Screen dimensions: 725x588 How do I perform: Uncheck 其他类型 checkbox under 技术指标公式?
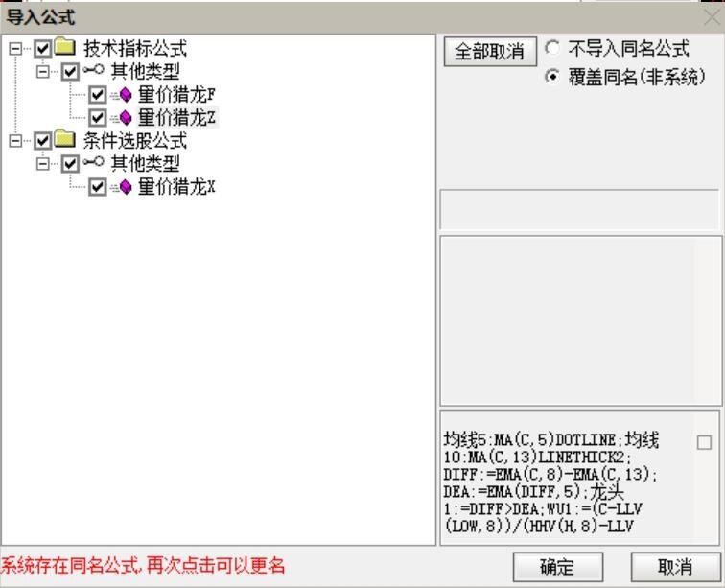coord(70,72)
